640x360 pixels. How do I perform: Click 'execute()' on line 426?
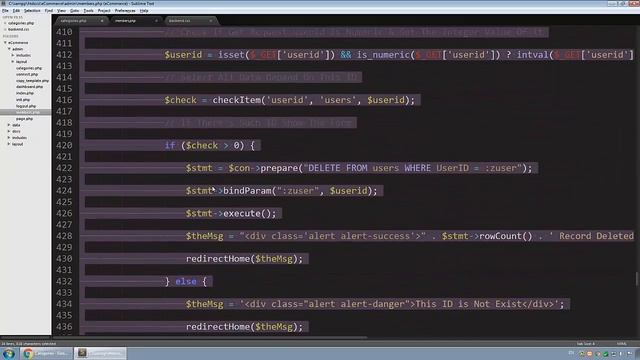[247, 213]
